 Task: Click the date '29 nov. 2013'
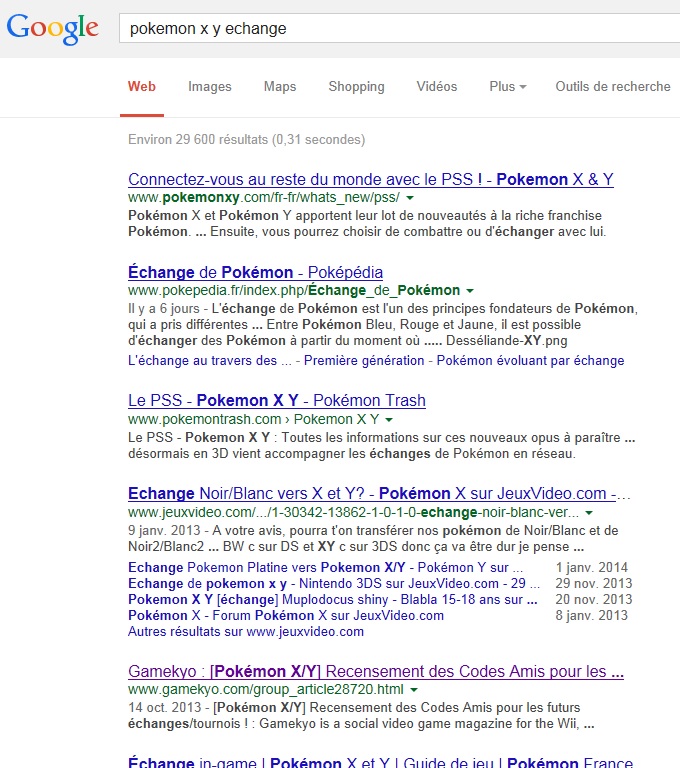click(x=593, y=583)
